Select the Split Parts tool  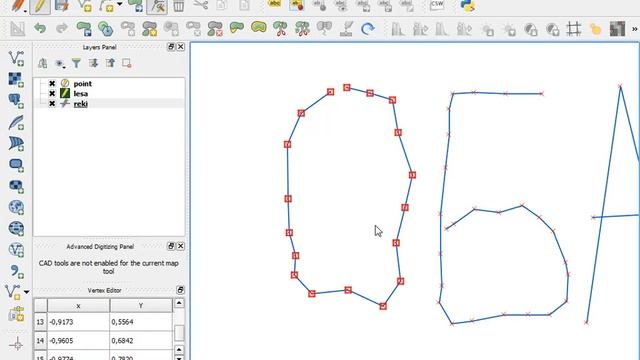coord(302,29)
